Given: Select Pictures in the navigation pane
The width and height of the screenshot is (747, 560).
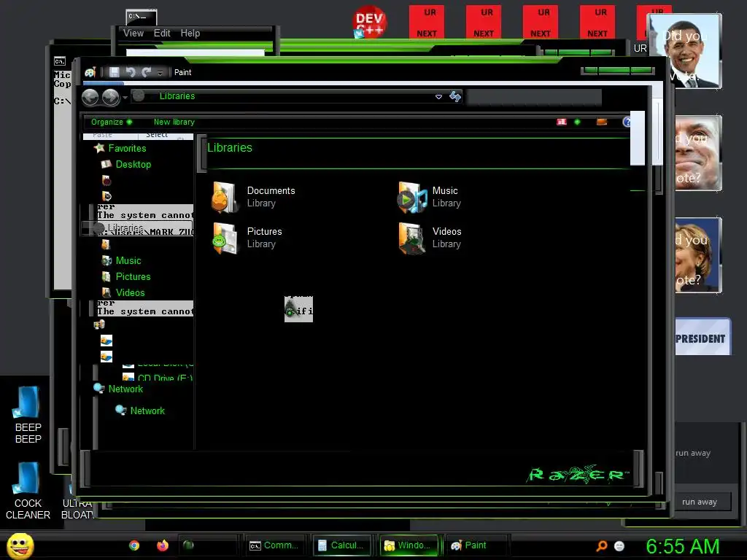Looking at the screenshot, I should (x=133, y=276).
